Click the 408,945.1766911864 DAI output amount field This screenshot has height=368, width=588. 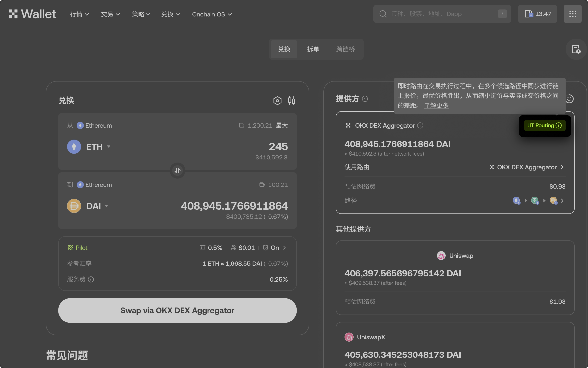pos(234,206)
